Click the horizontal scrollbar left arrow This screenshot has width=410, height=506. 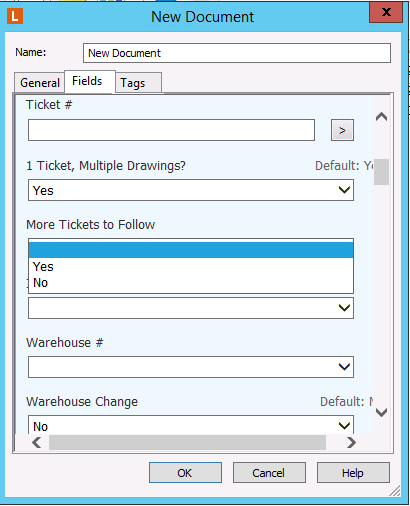pos(36,442)
